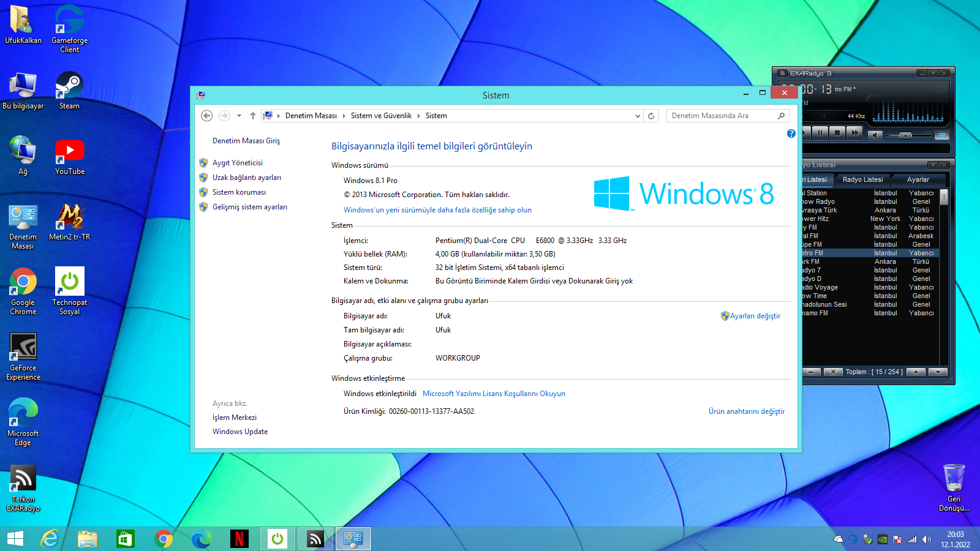Click the NVIDIA tray icon
Viewport: 980px width, 551px height.
(x=883, y=539)
